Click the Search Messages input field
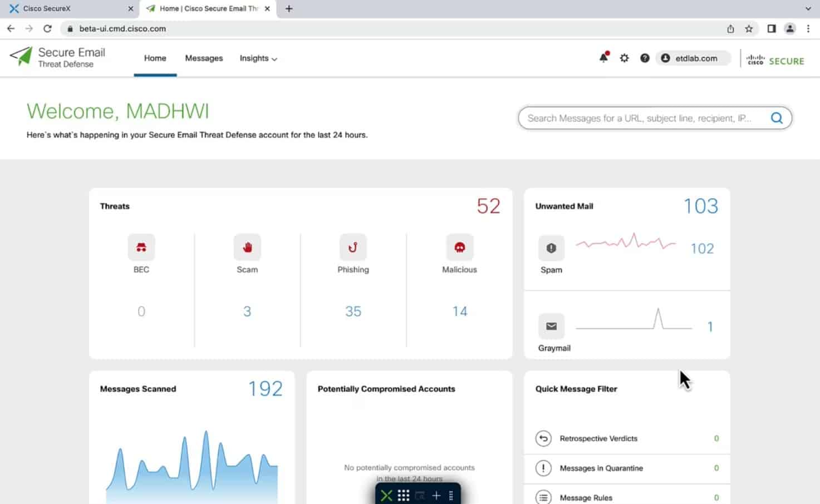This screenshot has height=504, width=820. [x=640, y=118]
